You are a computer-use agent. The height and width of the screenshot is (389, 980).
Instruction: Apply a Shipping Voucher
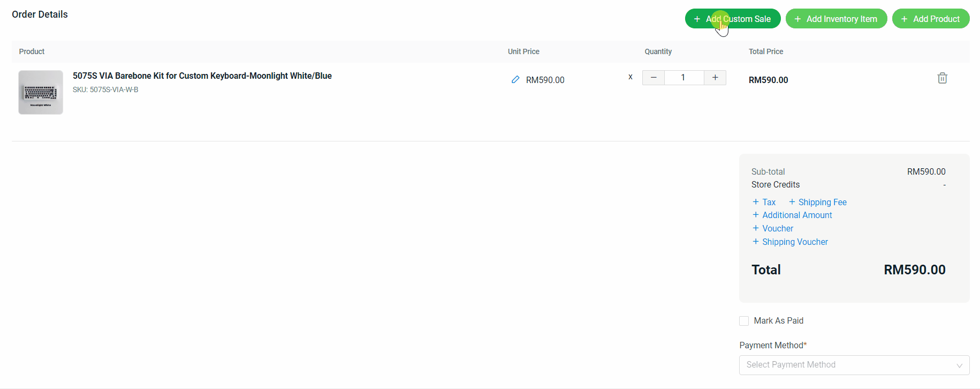click(x=795, y=242)
